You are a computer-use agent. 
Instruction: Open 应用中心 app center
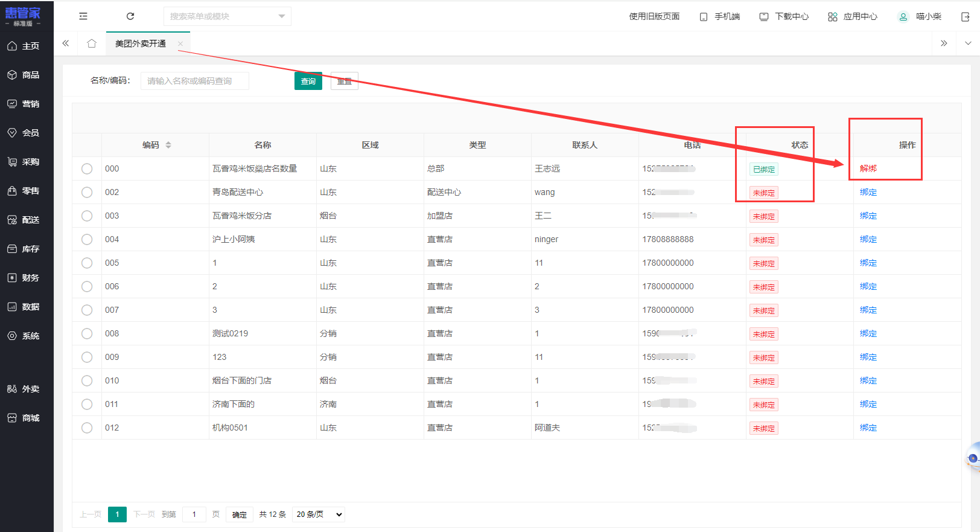click(x=853, y=16)
